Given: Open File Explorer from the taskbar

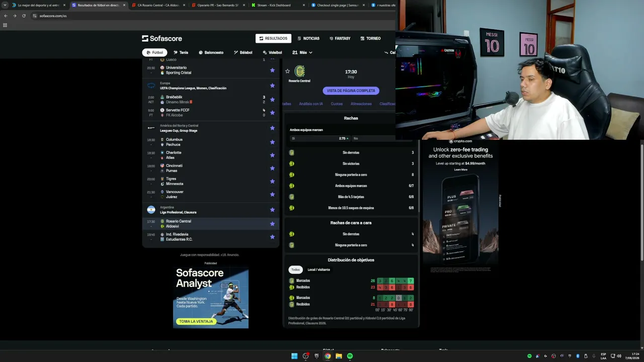Looking at the screenshot, I should click(x=339, y=356).
